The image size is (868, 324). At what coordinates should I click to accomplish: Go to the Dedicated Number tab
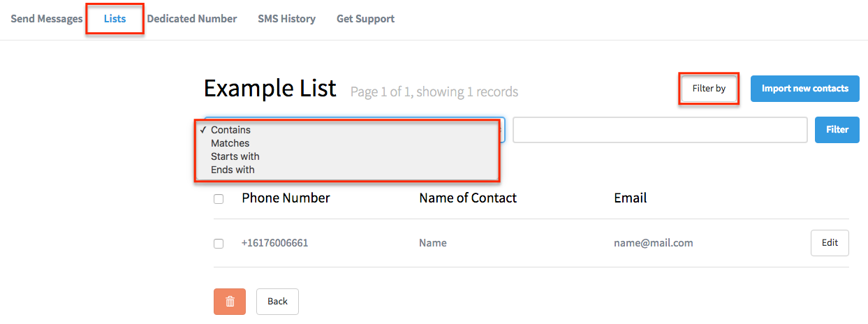(192, 19)
